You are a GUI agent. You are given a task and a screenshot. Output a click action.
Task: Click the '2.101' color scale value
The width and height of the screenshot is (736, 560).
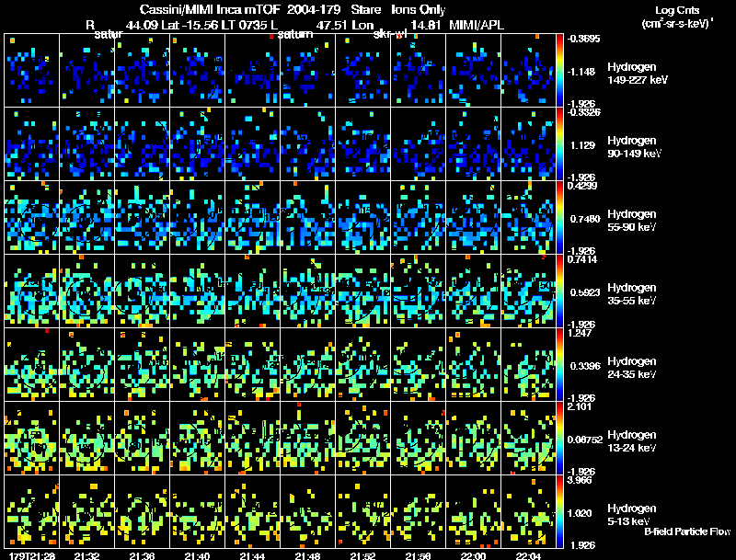tap(580, 406)
